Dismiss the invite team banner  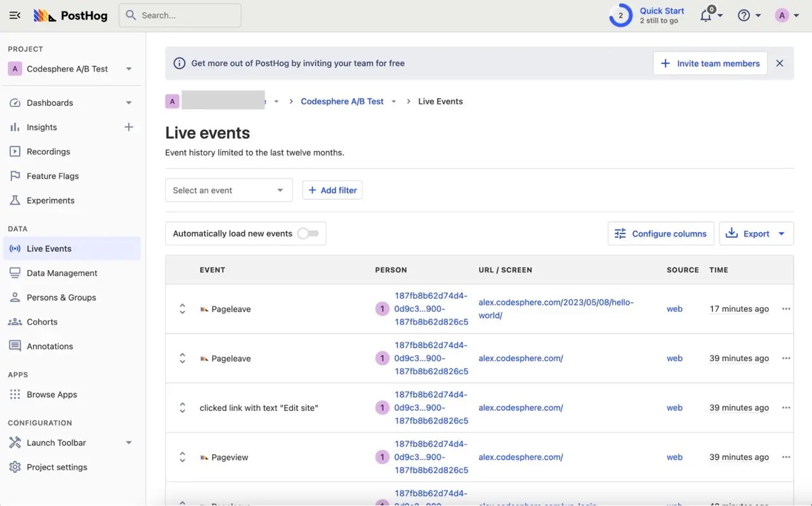coord(780,63)
